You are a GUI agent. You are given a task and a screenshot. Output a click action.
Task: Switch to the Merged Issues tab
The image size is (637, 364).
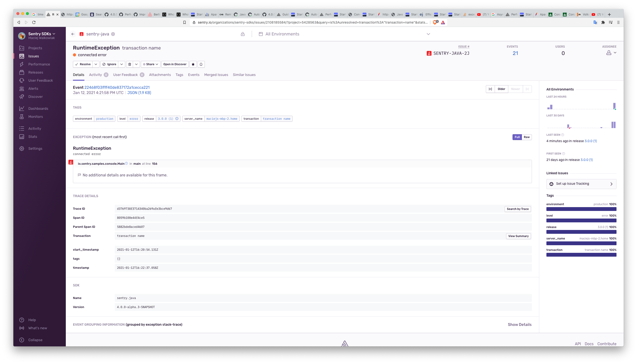coord(216,75)
